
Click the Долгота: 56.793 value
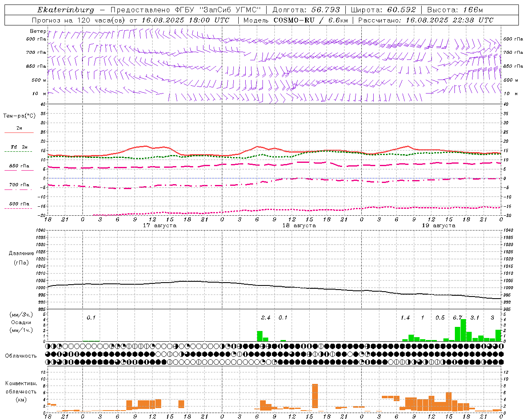point(306,10)
